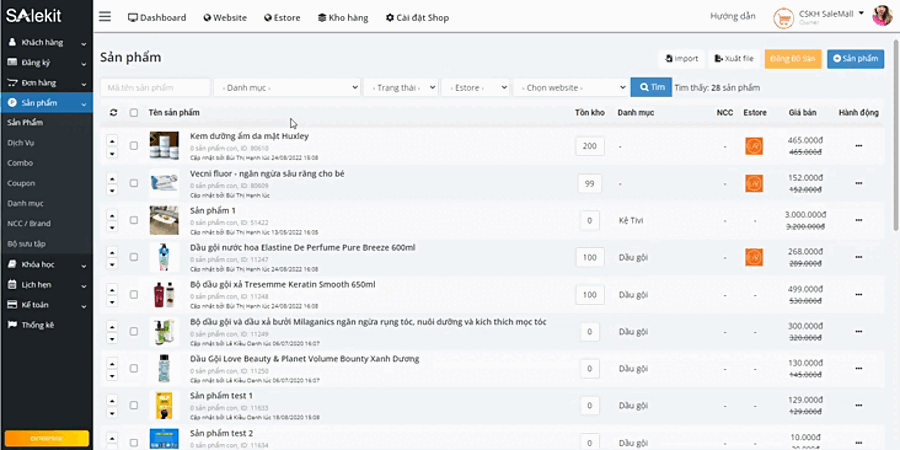The height and width of the screenshot is (450, 900).
Task: Click the orange Estore icon for Kem dưỡng ẩm
Action: (x=754, y=146)
